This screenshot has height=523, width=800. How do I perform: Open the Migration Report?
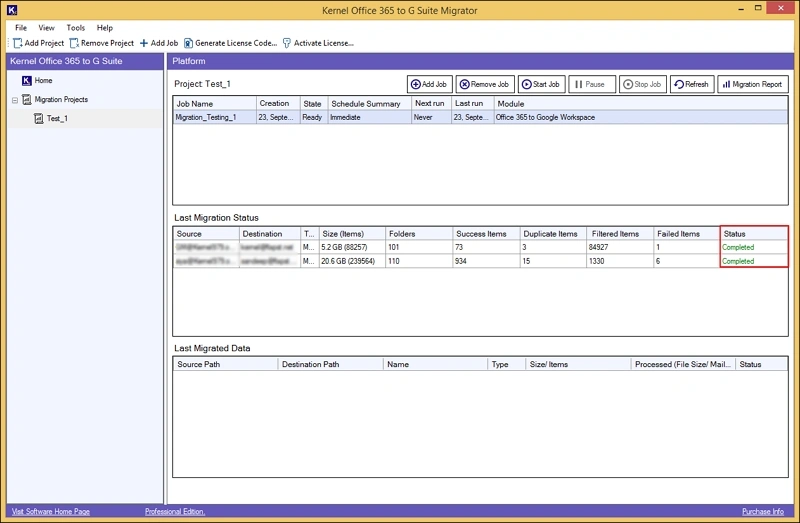[753, 85]
